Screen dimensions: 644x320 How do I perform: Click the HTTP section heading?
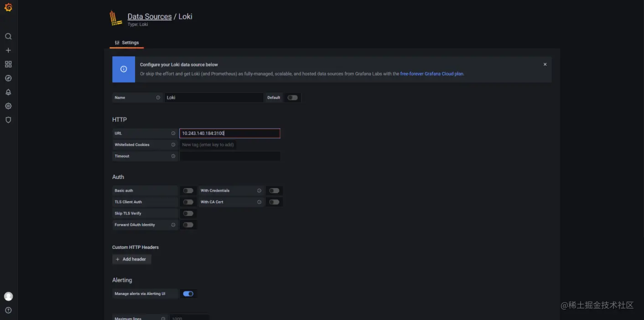pyautogui.click(x=119, y=120)
